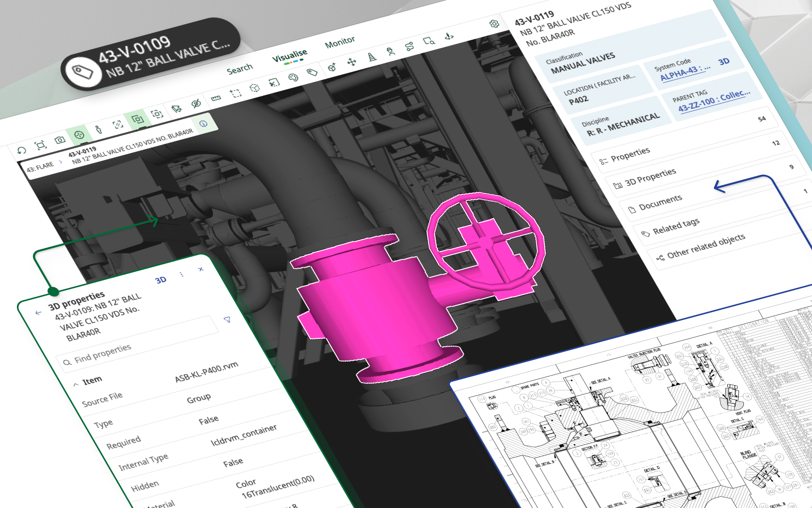812x508 pixels.
Task: Take a snapshot with the camera icon
Action: coord(60,140)
